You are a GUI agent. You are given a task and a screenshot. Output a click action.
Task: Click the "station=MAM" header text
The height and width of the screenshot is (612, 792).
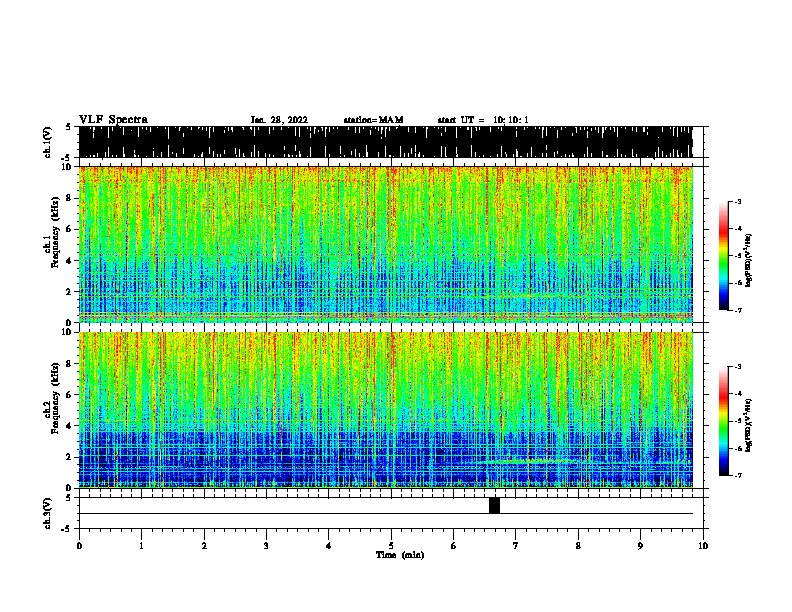(x=373, y=120)
